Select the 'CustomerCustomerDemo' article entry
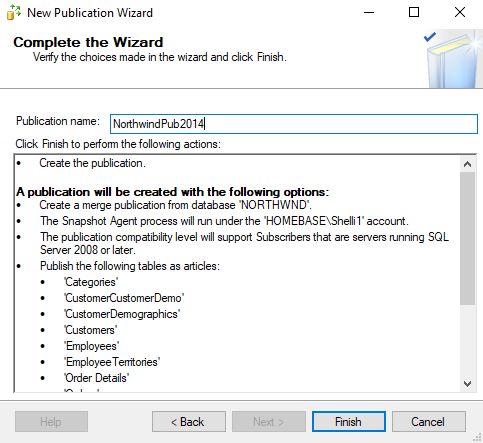 pos(124,298)
